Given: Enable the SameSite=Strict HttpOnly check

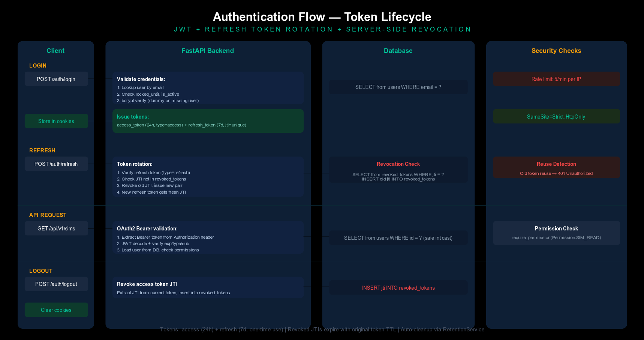Looking at the screenshot, I should [556, 116].
